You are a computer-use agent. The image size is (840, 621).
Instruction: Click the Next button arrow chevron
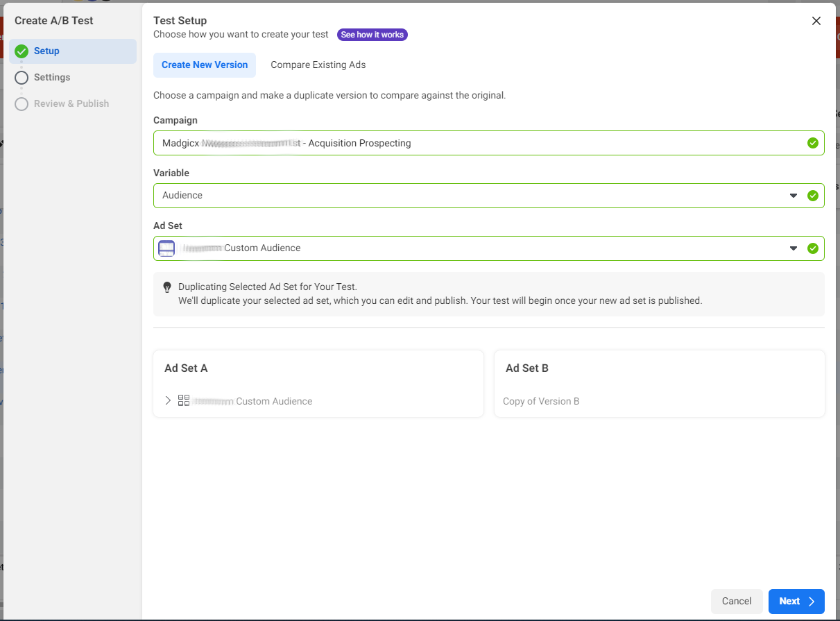812,602
